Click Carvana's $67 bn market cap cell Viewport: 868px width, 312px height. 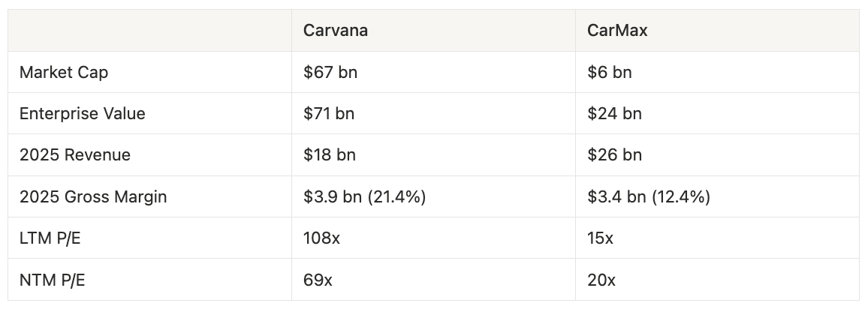[330, 73]
